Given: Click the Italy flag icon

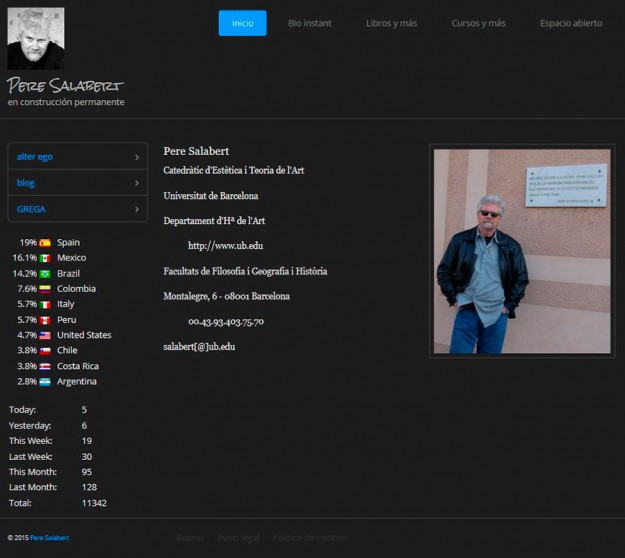Looking at the screenshot, I should pyautogui.click(x=45, y=304).
